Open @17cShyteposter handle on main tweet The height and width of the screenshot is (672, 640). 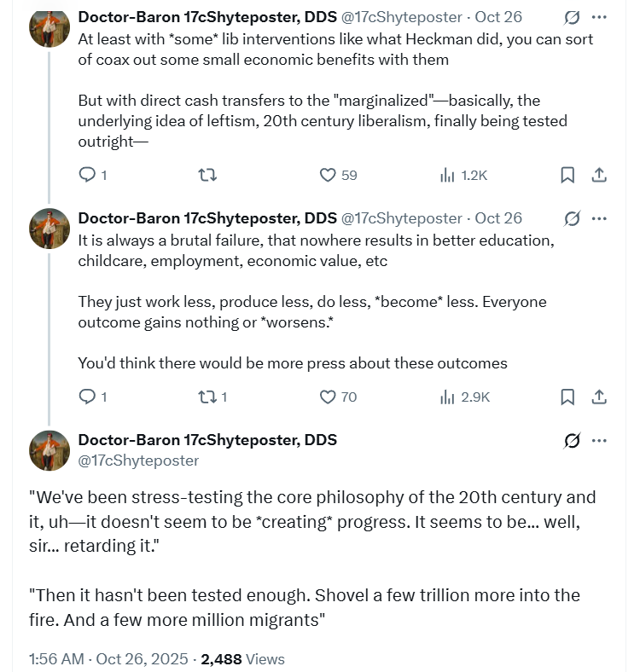pos(138,461)
